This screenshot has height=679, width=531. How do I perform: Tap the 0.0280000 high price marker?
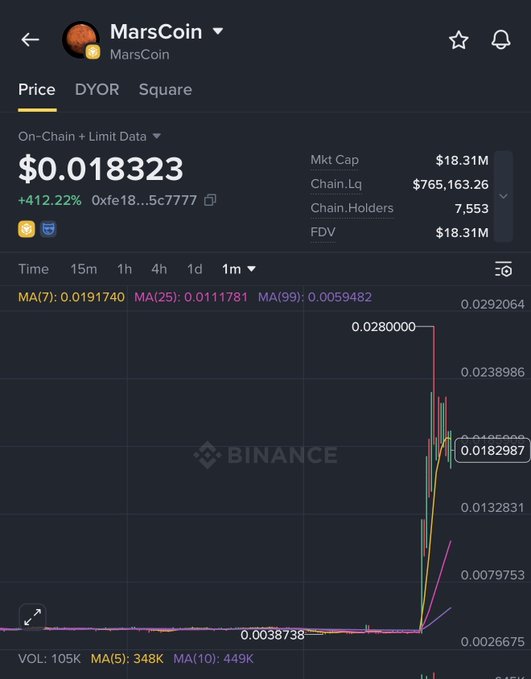[384, 327]
